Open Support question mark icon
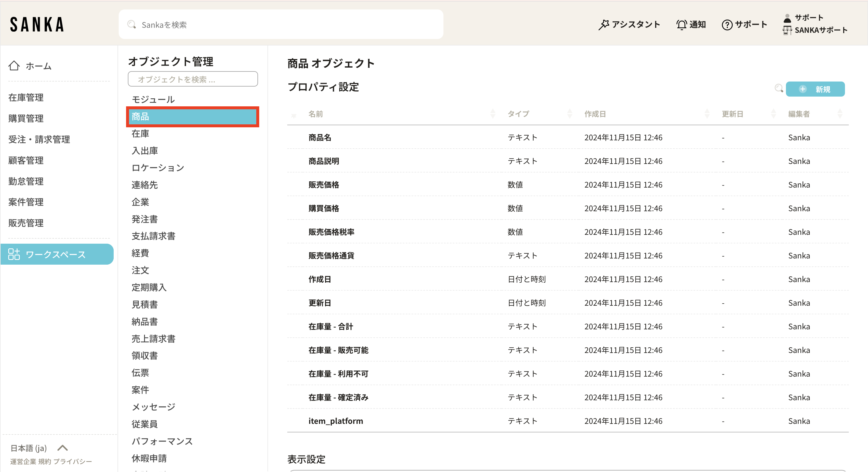 (727, 25)
